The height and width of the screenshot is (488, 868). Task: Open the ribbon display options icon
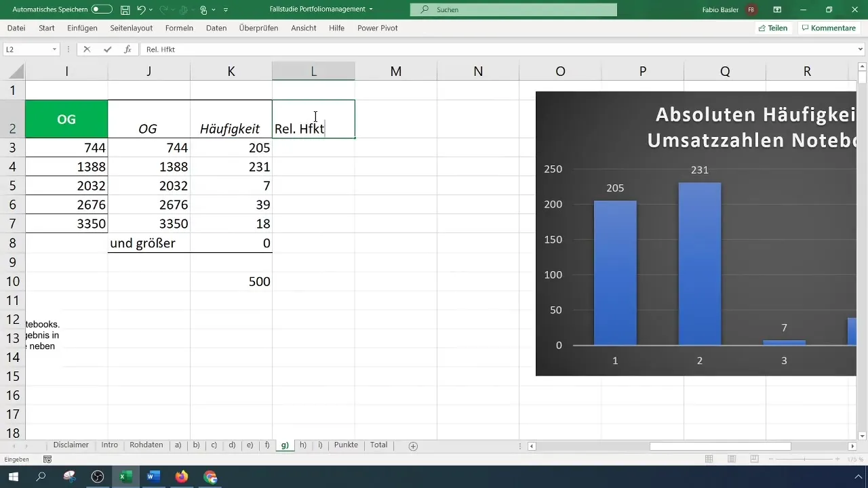tap(777, 9)
